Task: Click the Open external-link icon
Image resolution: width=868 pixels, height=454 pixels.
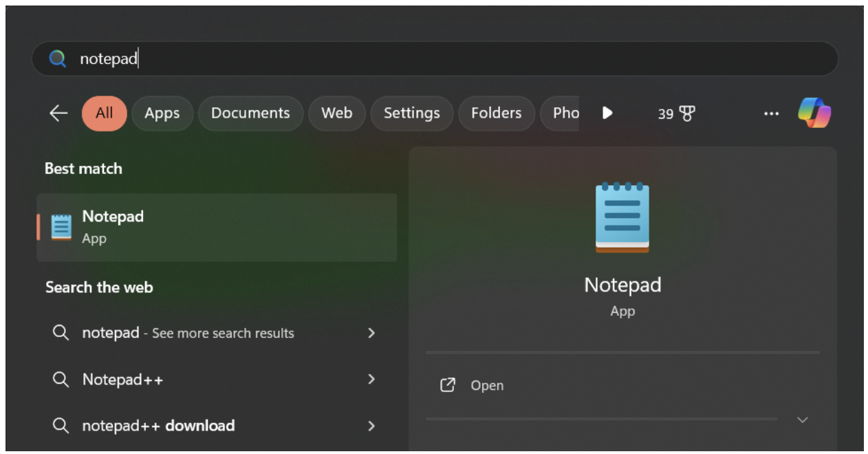Action: [x=447, y=385]
